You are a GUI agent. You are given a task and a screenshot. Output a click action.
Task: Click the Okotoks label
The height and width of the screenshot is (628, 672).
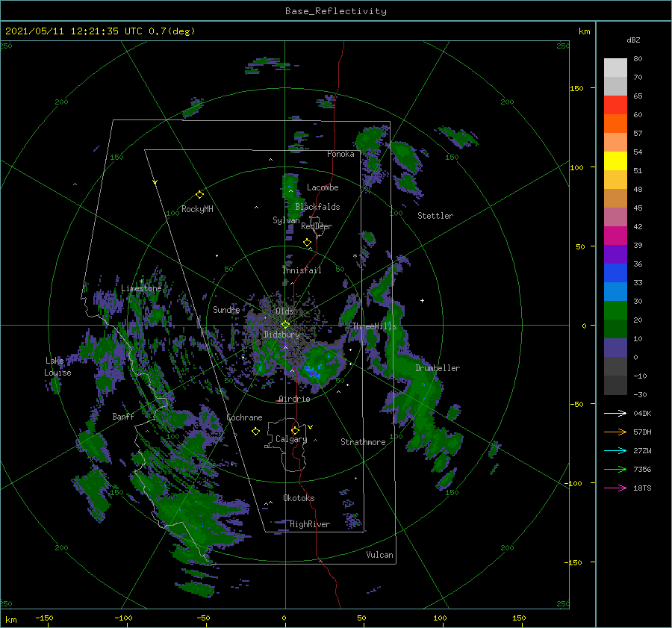point(299,498)
